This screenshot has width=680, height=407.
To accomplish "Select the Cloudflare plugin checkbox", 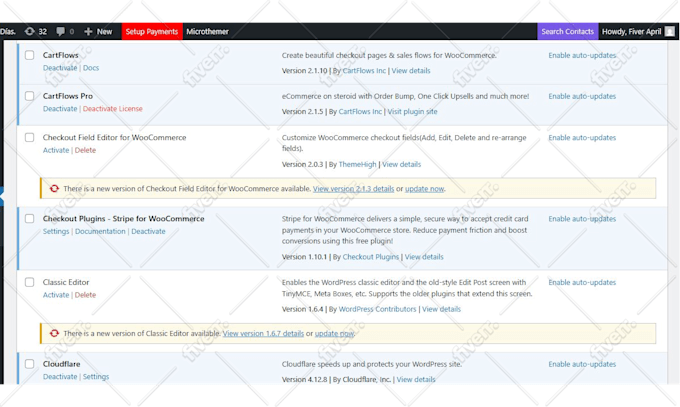I will tap(29, 364).
